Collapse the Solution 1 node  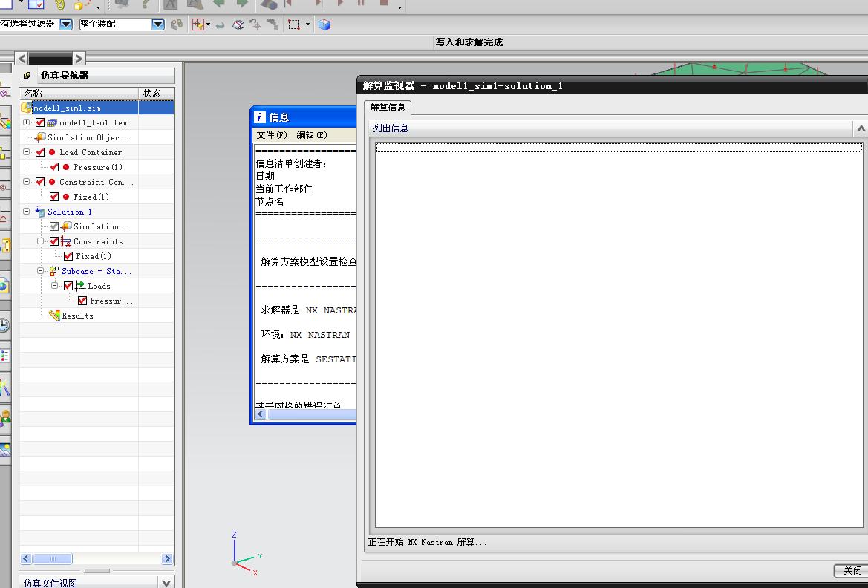pyautogui.click(x=26, y=212)
